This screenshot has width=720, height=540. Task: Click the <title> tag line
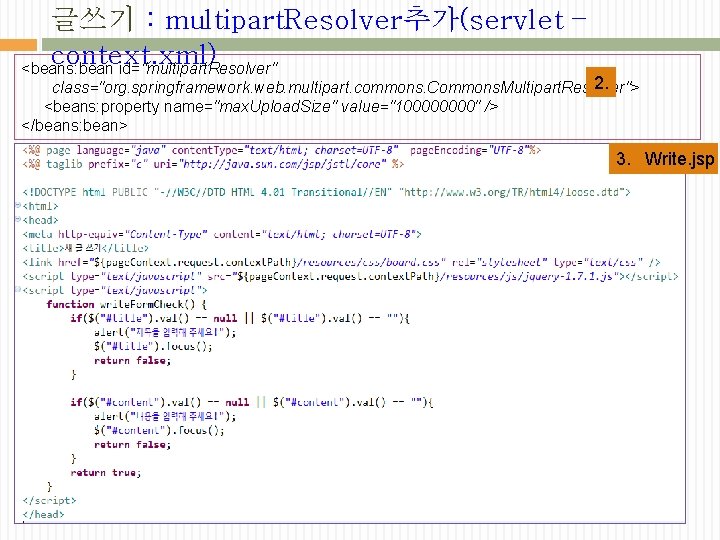click(x=85, y=248)
